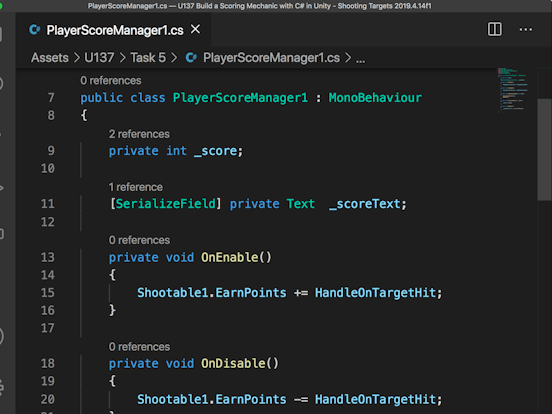The height and width of the screenshot is (414, 552).
Task: Select the PlayerScoreManager1.cs editor tab
Action: (x=114, y=30)
